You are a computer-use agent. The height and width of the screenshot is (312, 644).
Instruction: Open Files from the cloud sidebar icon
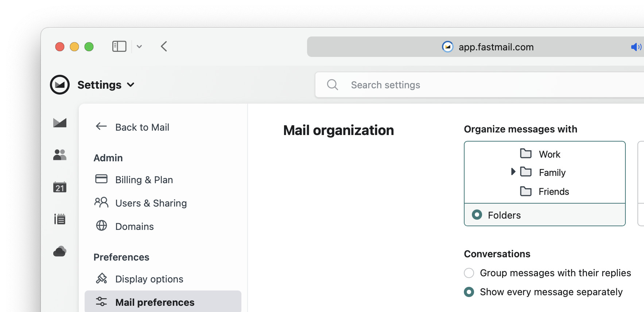(60, 251)
